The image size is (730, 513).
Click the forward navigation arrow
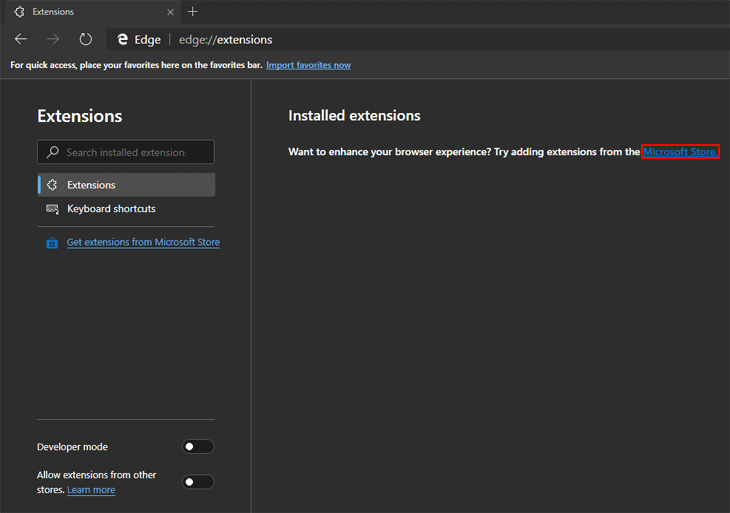click(53, 39)
